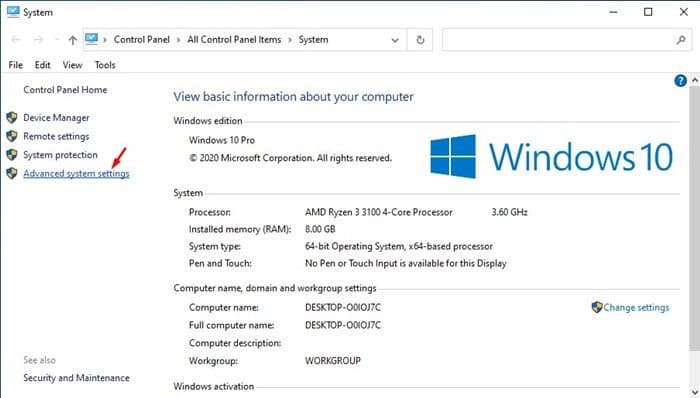Click the System window title bar icon

pyautogui.click(x=13, y=12)
